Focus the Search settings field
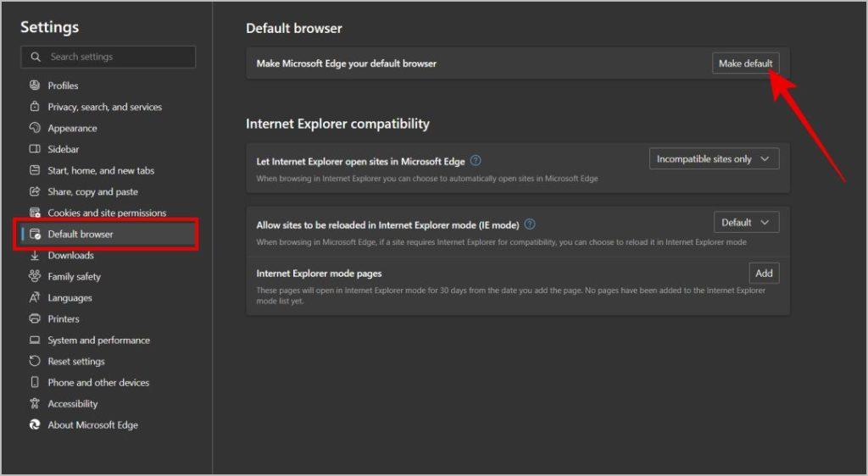 (x=108, y=57)
